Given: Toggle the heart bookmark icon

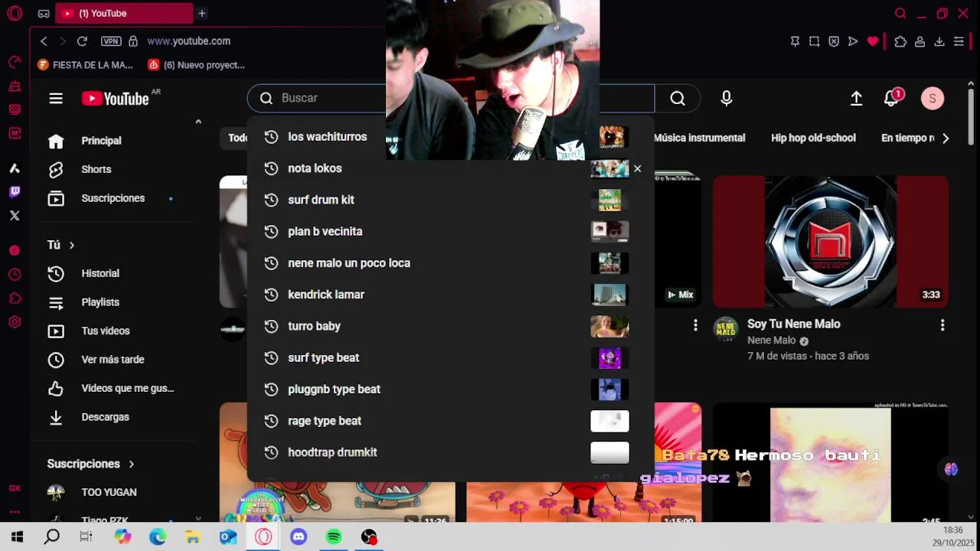Looking at the screenshot, I should (x=873, y=41).
